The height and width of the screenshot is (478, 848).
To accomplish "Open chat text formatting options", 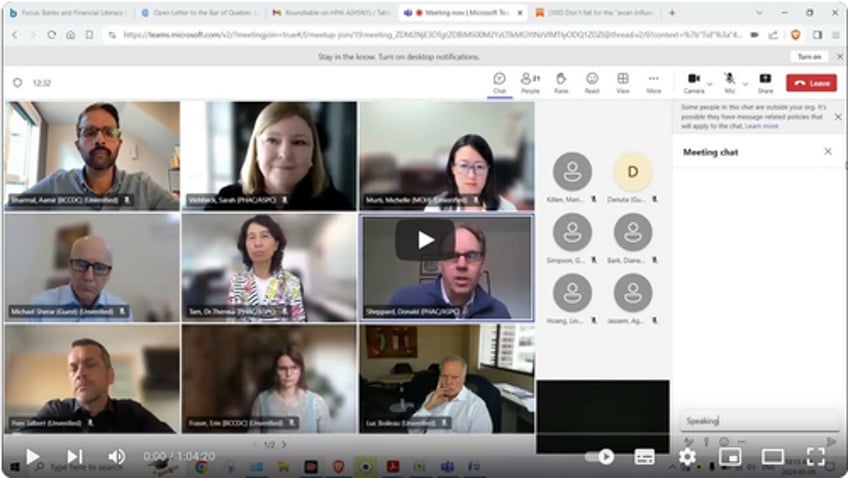I will 688,441.
